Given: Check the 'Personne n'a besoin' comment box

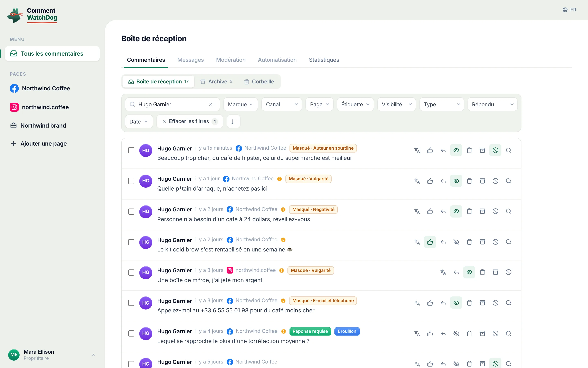Looking at the screenshot, I should tap(131, 212).
